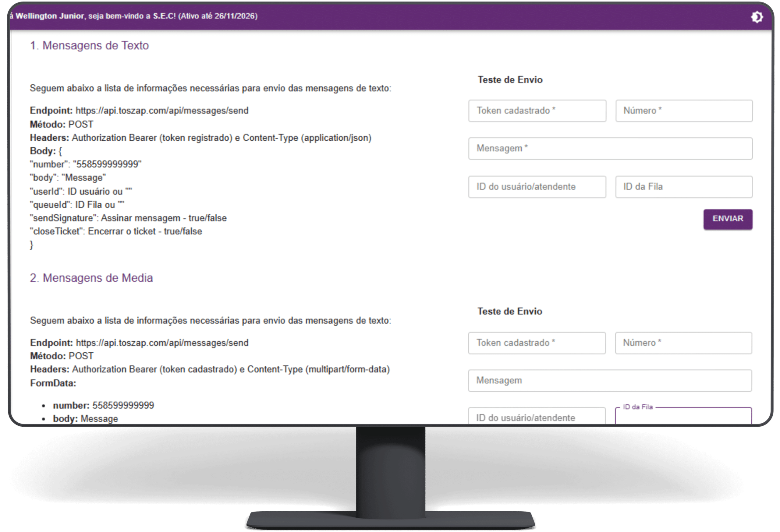Focus the Número field under Mensagens de Texto

[684, 111]
